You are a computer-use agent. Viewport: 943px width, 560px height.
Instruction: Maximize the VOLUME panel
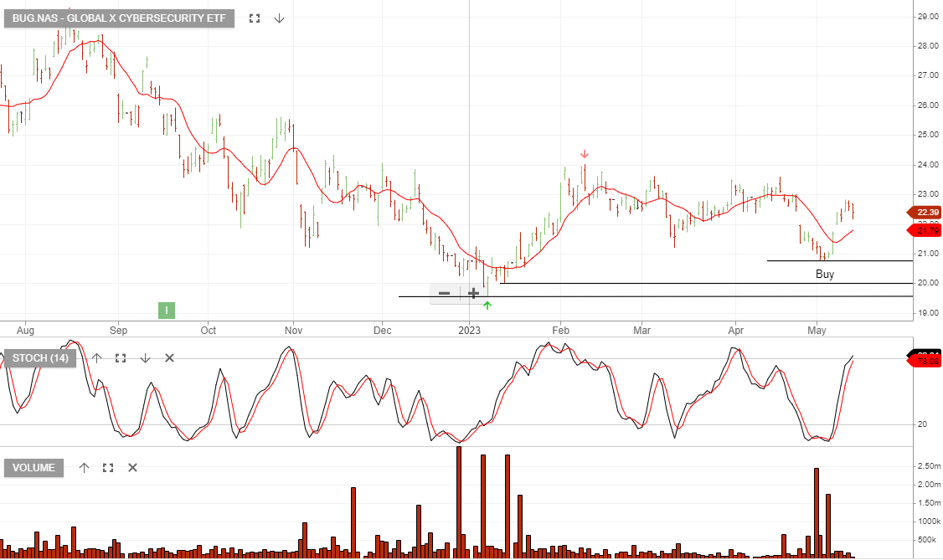(108, 467)
